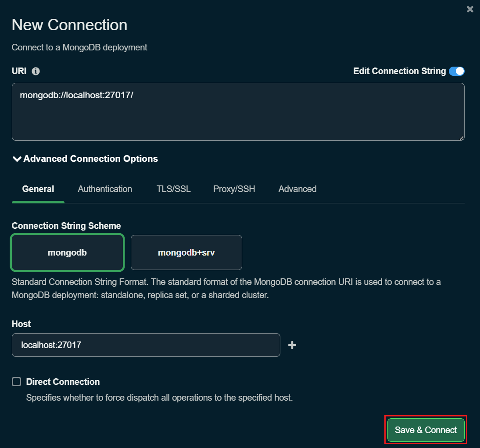
Task: Click the info icon next to URI
Action: tap(36, 71)
